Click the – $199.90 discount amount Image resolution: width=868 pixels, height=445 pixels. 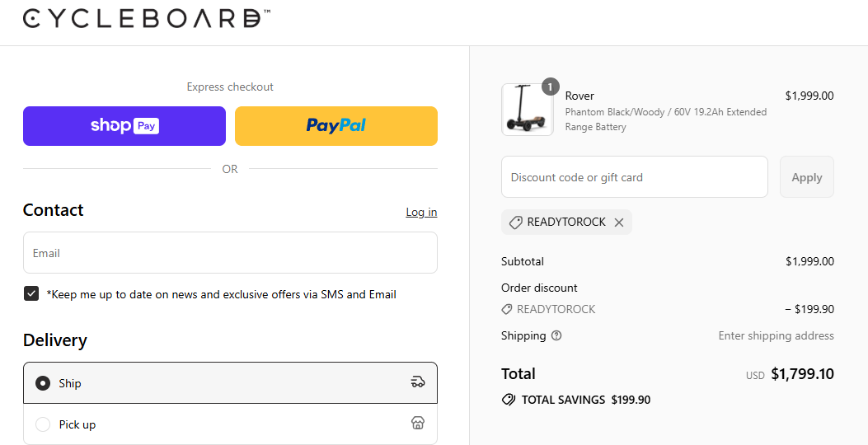(x=809, y=309)
